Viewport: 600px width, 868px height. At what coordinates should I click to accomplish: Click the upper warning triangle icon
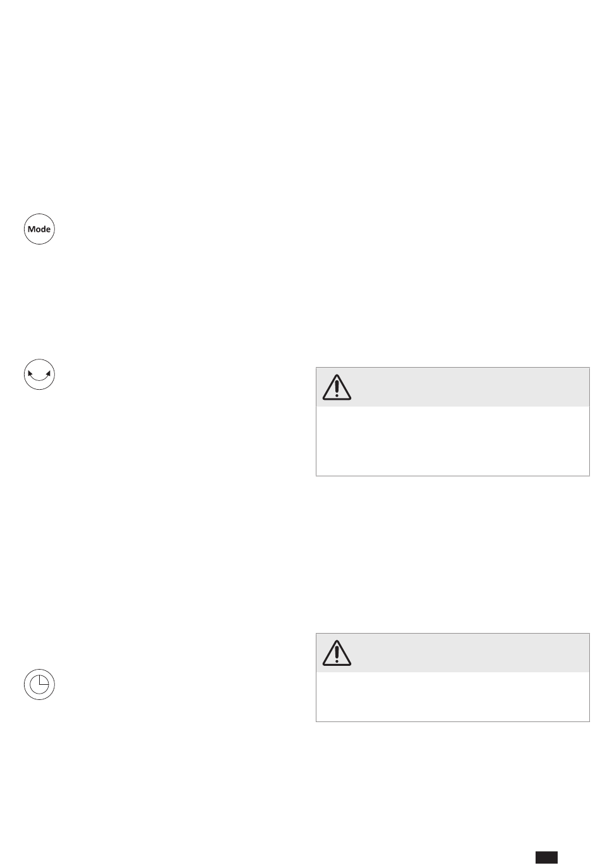[x=337, y=387]
